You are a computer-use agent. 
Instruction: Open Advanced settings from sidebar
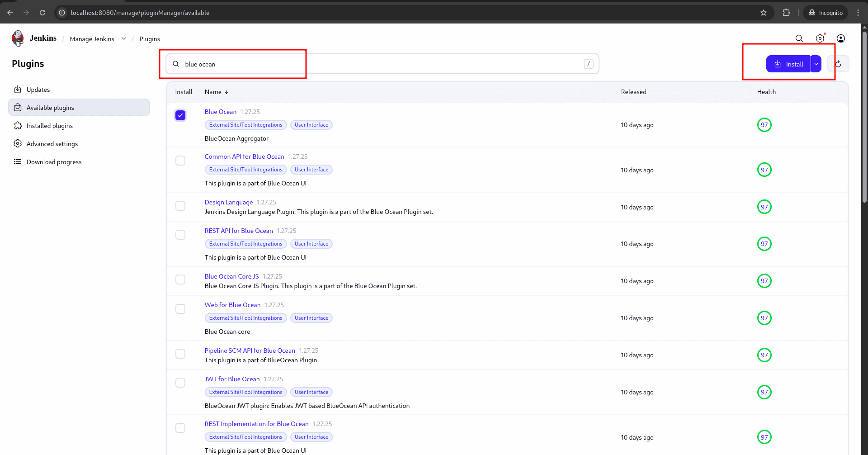[x=52, y=143]
